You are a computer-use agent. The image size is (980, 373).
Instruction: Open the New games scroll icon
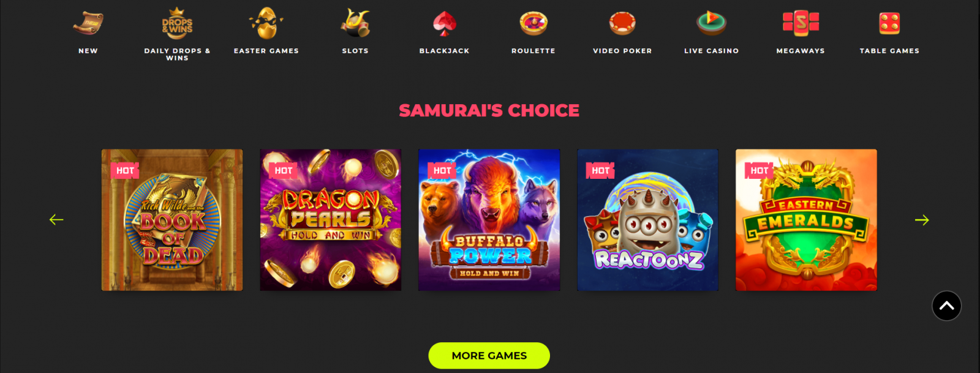(x=88, y=23)
